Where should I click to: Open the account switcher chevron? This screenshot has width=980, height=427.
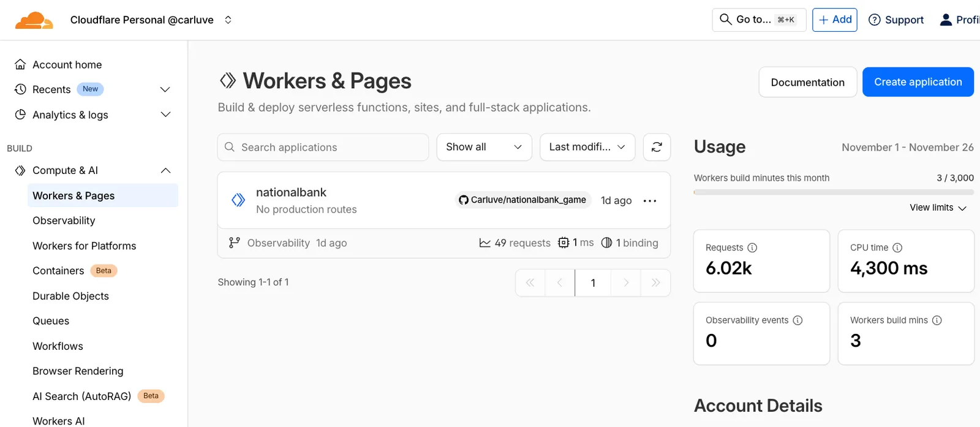[228, 20]
